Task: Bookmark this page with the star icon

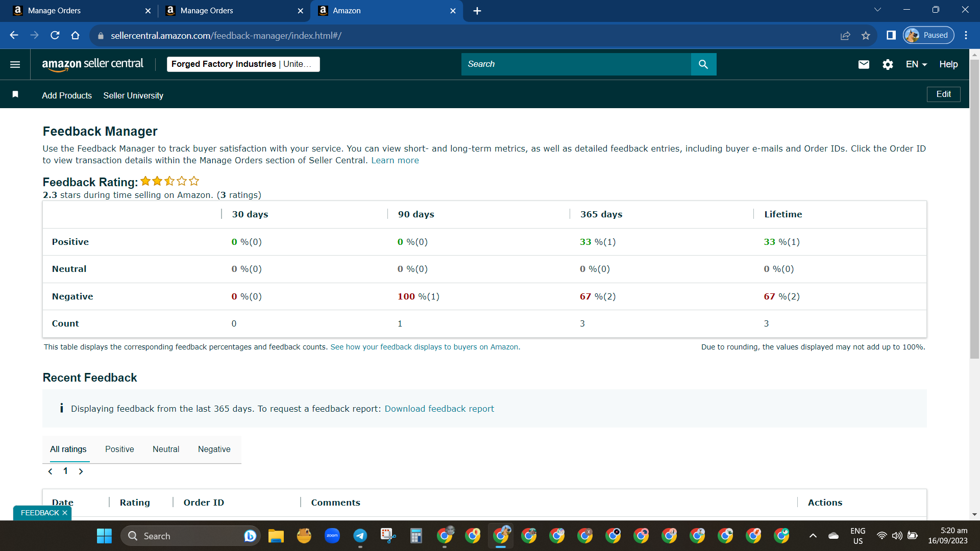Action: click(866, 35)
